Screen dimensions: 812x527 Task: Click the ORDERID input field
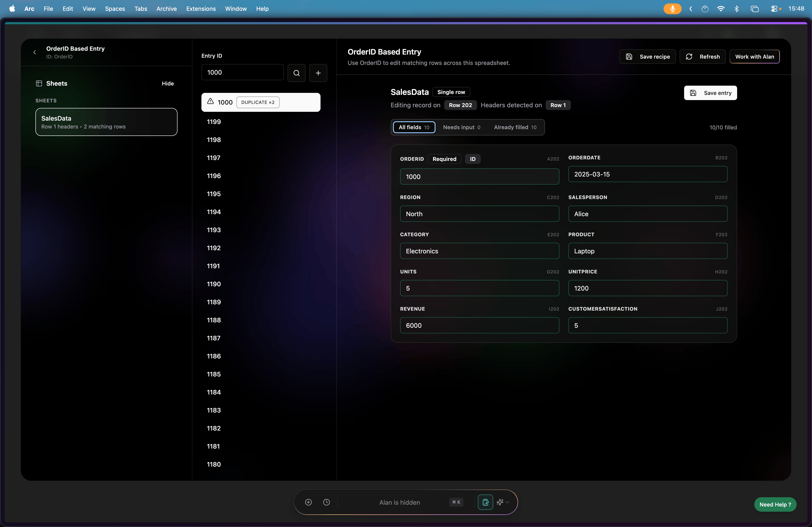[479, 176]
